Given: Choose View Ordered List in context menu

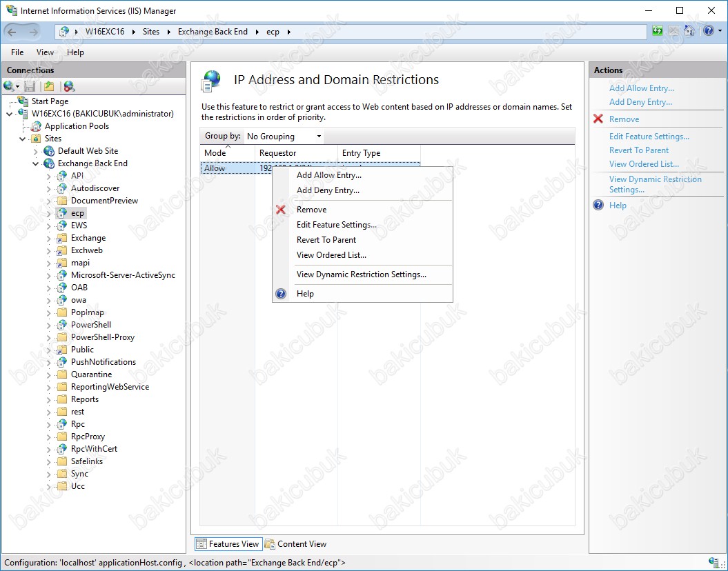Looking at the screenshot, I should pos(362,255).
